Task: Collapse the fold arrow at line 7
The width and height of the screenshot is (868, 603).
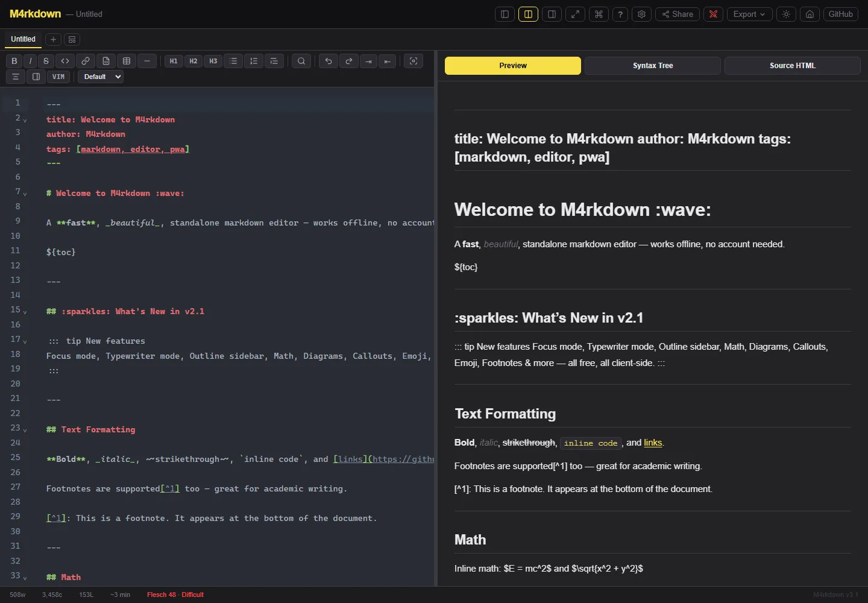Action: pos(25,194)
